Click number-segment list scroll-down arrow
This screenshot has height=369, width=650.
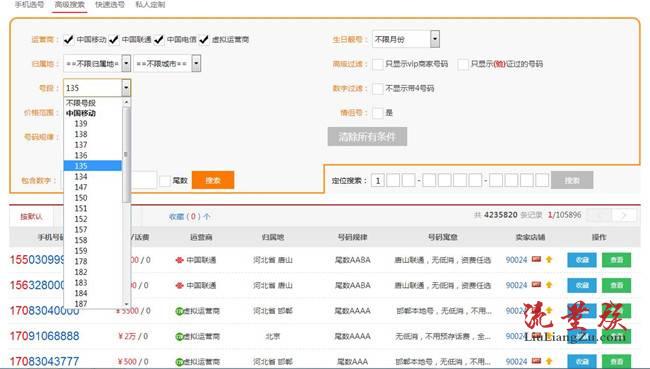126,304
